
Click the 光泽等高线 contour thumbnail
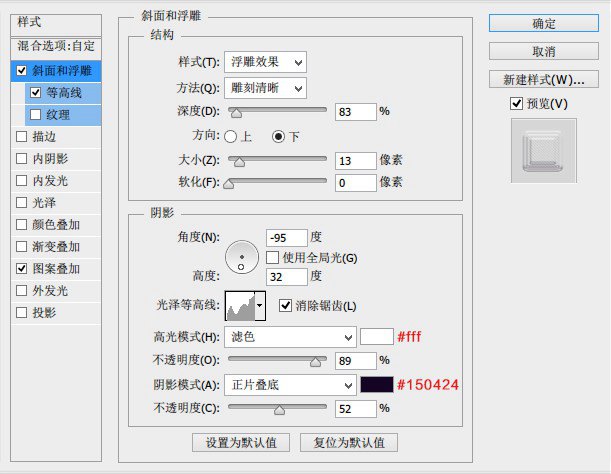(240, 306)
